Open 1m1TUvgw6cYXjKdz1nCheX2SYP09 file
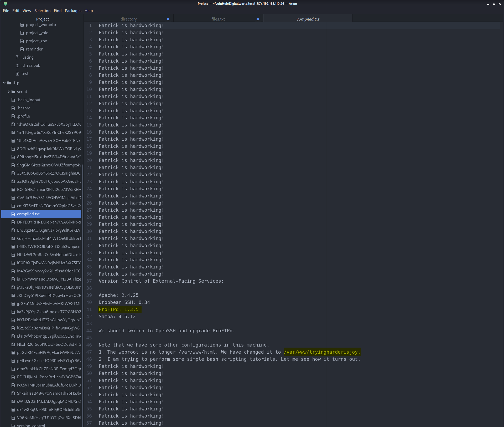This screenshot has width=504, height=427. point(49,133)
